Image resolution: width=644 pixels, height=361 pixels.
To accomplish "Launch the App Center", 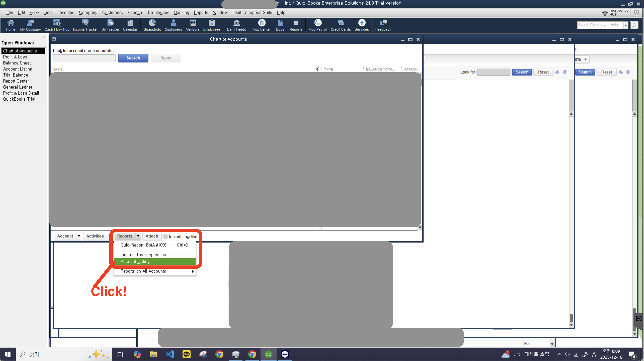I will [262, 25].
